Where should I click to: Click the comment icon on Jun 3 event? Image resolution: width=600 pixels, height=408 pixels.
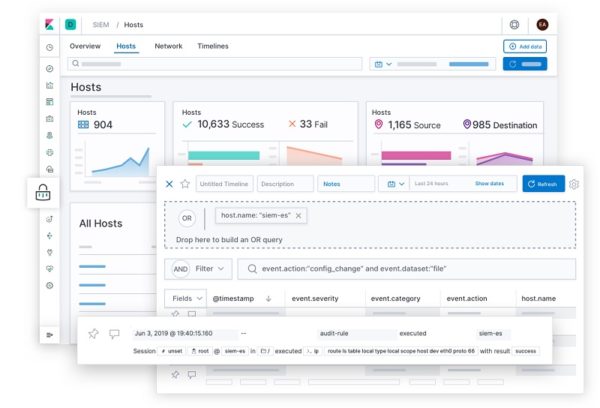pyautogui.click(x=114, y=334)
